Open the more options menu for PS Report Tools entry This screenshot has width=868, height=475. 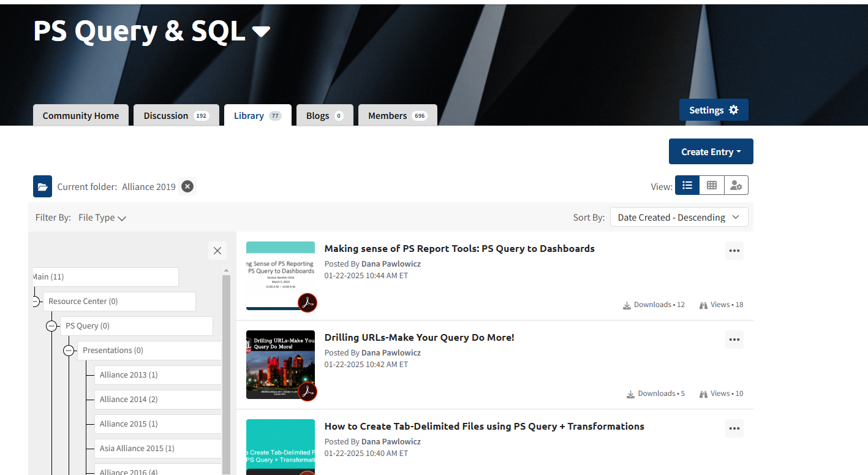734,251
